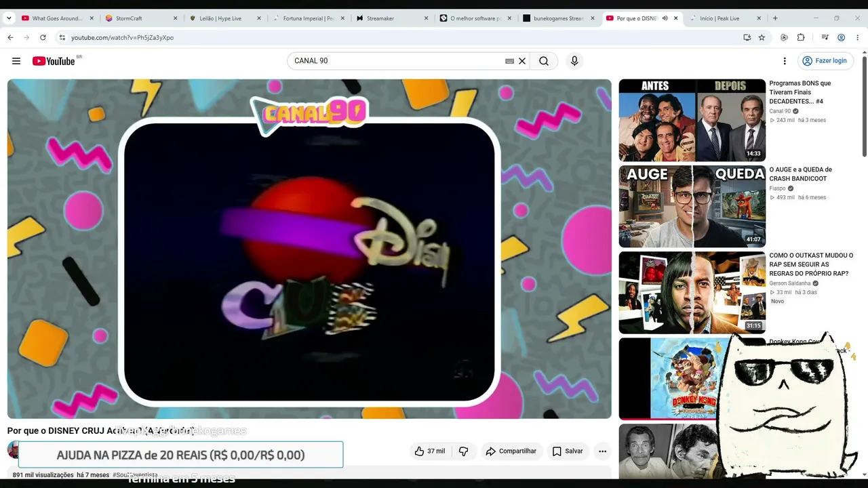Open title COMO O OUTKAST MUDOU O RAP

click(x=811, y=264)
